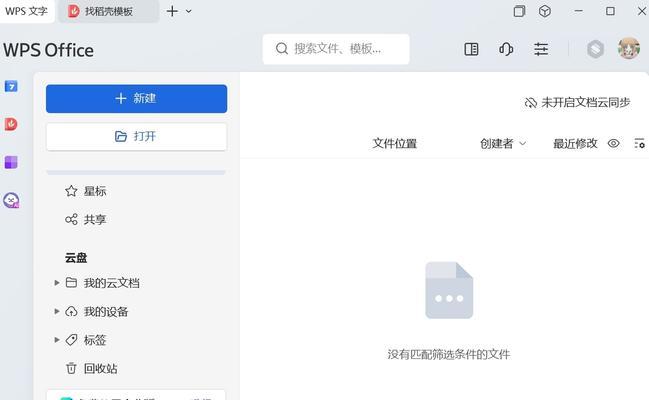The image size is (649, 400).
Task: Switch to the 找稻壳模板 tab
Action: click(108, 11)
